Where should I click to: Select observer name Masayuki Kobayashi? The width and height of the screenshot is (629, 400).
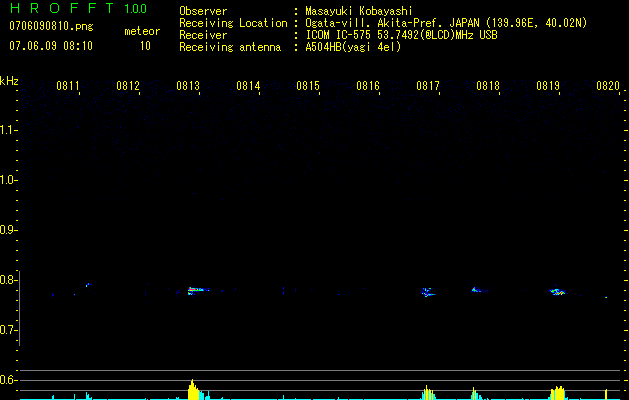click(359, 11)
